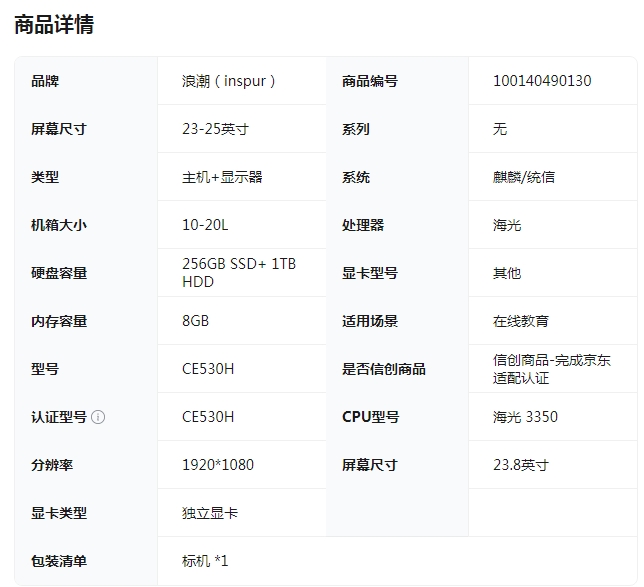This screenshot has height=587, width=644.
Task: Click brand value 浪潮（inspur）
Action: (x=229, y=81)
